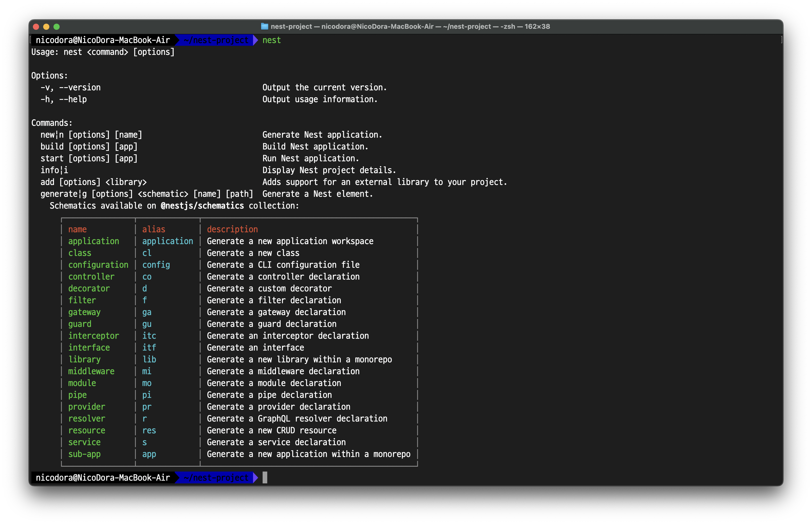The height and width of the screenshot is (524, 812).
Task: Click the '-h, --help' option text
Action: coord(63,99)
